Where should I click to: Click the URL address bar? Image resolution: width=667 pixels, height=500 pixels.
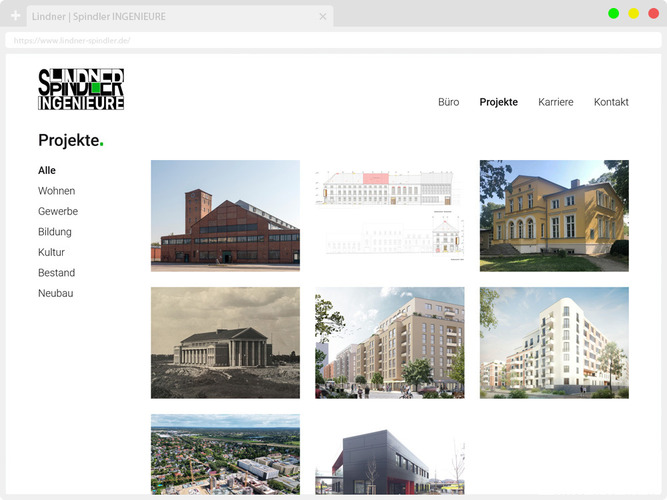point(330,41)
